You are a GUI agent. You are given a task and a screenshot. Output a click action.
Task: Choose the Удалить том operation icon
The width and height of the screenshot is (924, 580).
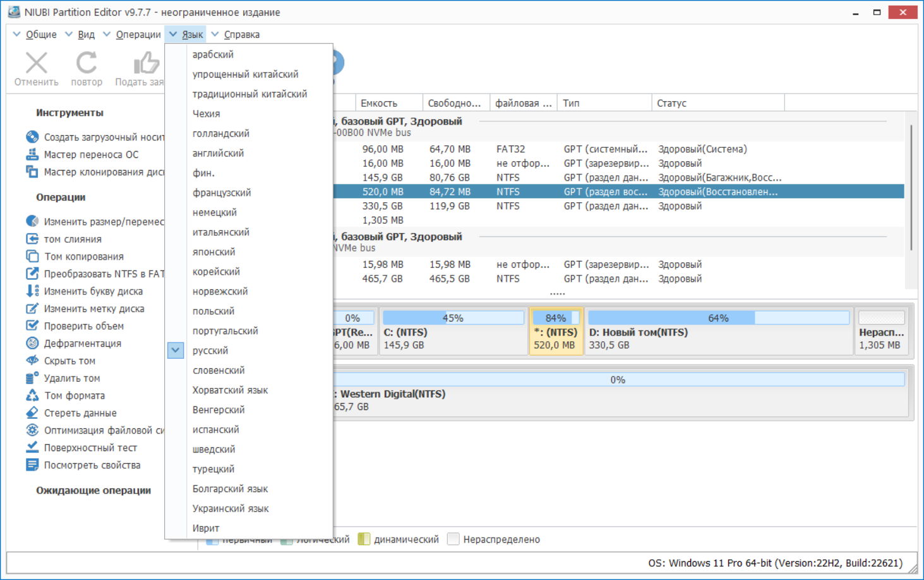point(32,378)
